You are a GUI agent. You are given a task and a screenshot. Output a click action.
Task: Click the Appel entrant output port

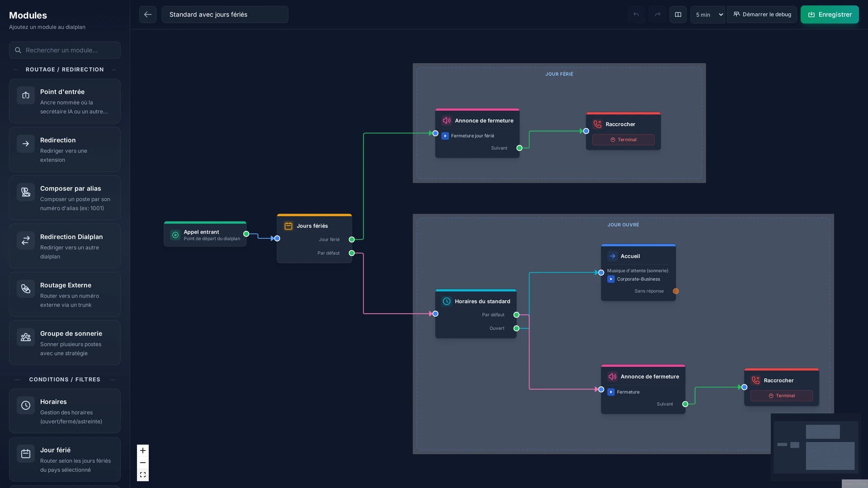click(x=246, y=234)
